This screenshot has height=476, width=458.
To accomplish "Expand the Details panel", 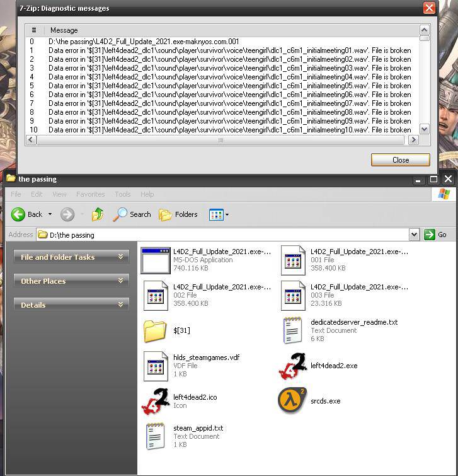I will 120,305.
